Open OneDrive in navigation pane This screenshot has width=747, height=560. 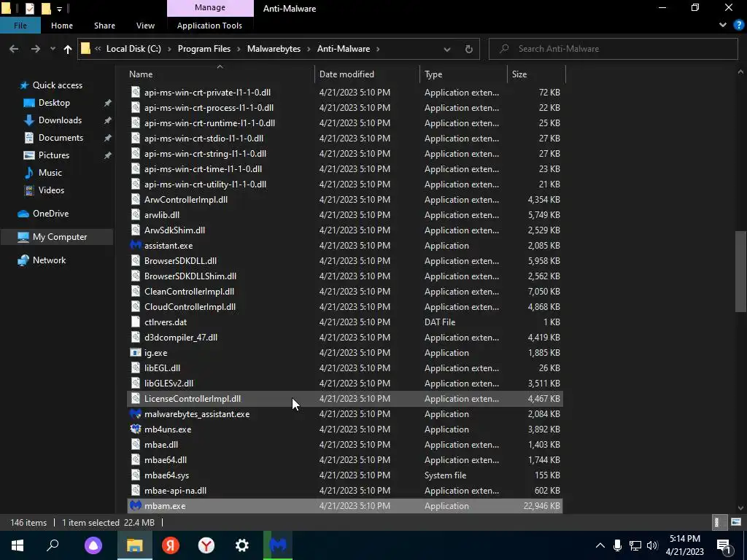(x=50, y=214)
